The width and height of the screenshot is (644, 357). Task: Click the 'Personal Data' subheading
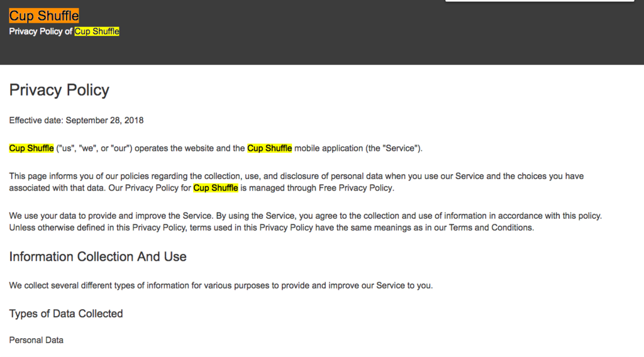36,340
